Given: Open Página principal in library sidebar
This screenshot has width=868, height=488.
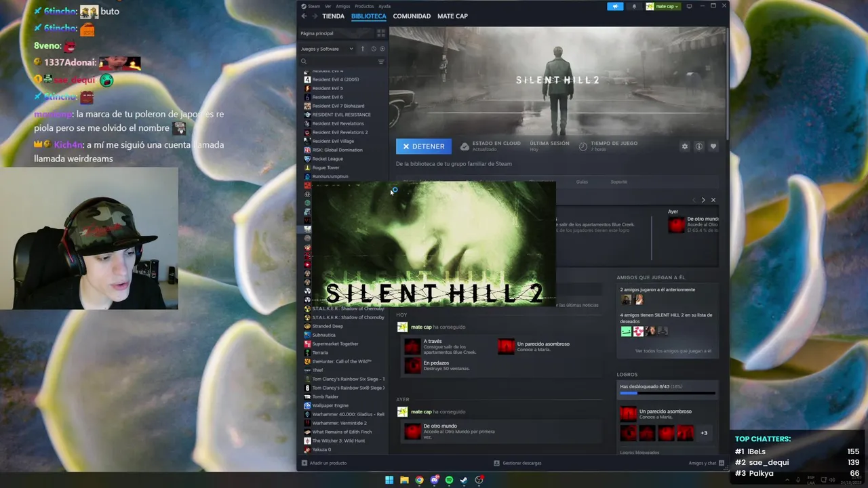Looking at the screenshot, I should 317,33.
